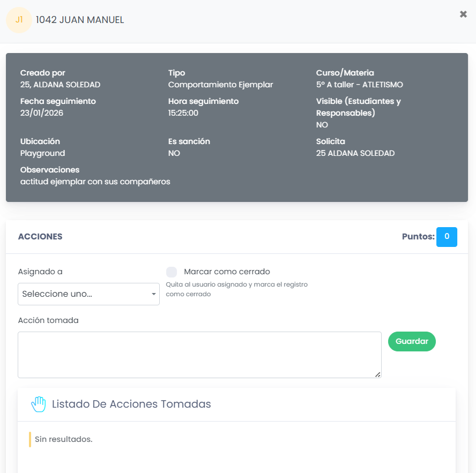Click the yellow bar beside Sin resultados
The image size is (476, 473).
pos(30,439)
